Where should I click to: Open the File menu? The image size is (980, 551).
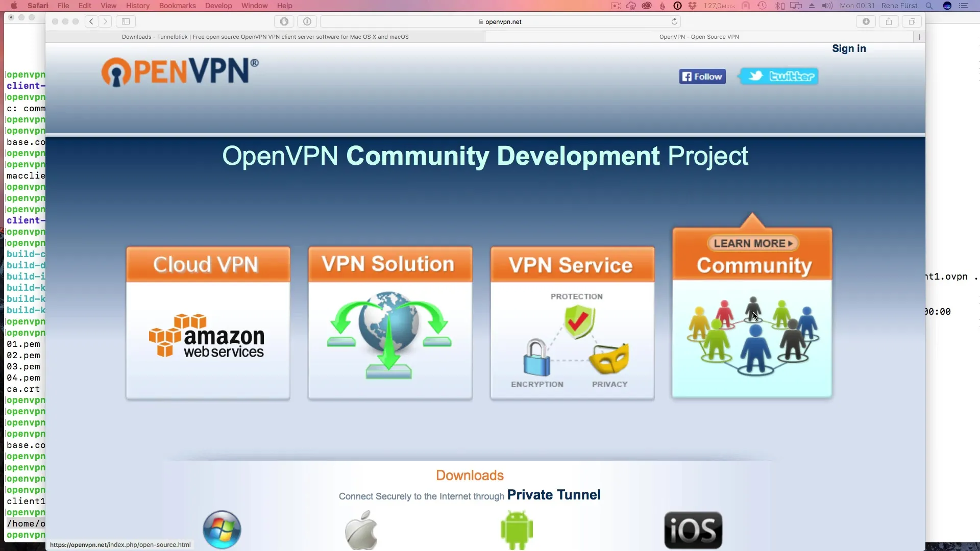[x=63, y=6]
